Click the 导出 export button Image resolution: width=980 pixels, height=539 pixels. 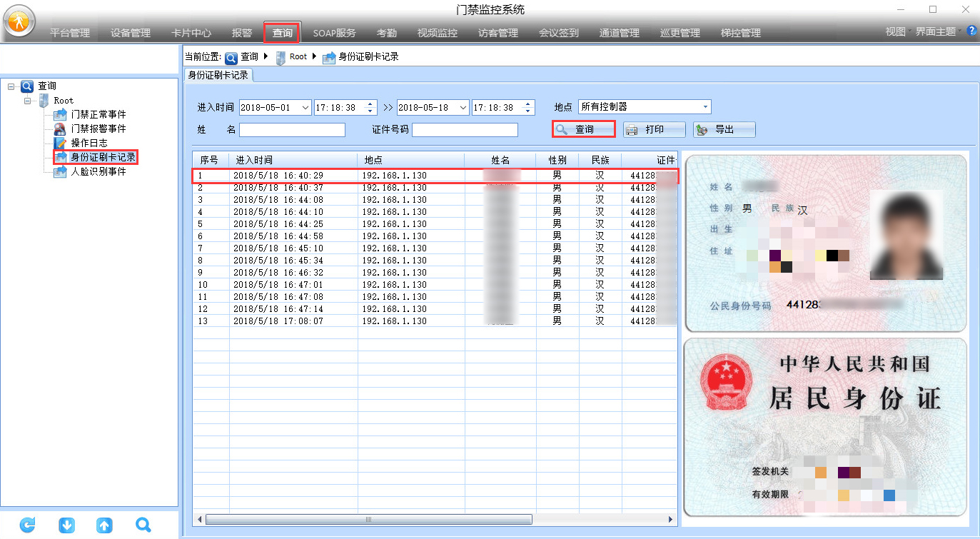[x=724, y=129]
